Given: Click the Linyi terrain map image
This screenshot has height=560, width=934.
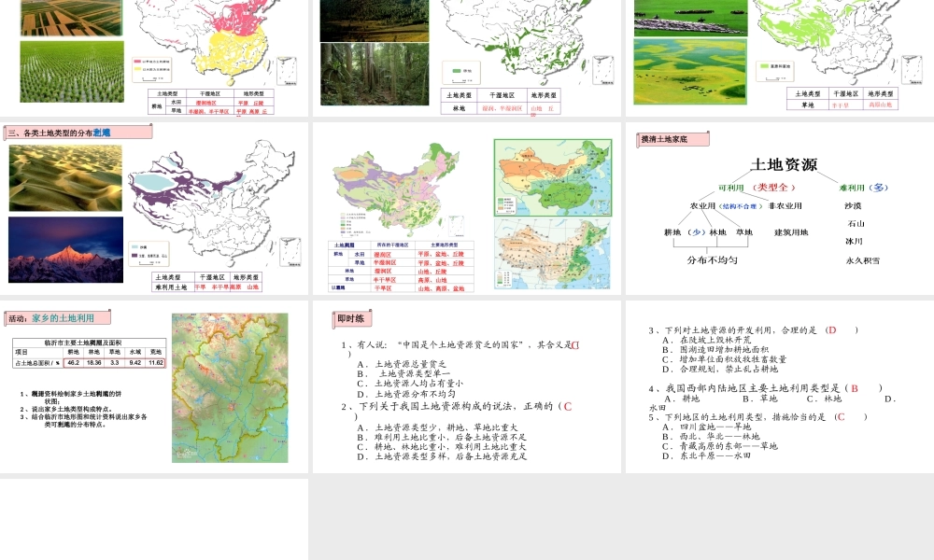Looking at the screenshot, I should point(230,388).
